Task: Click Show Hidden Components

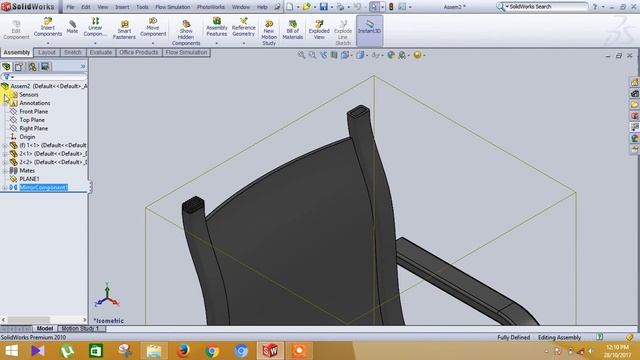Action: 186,32
